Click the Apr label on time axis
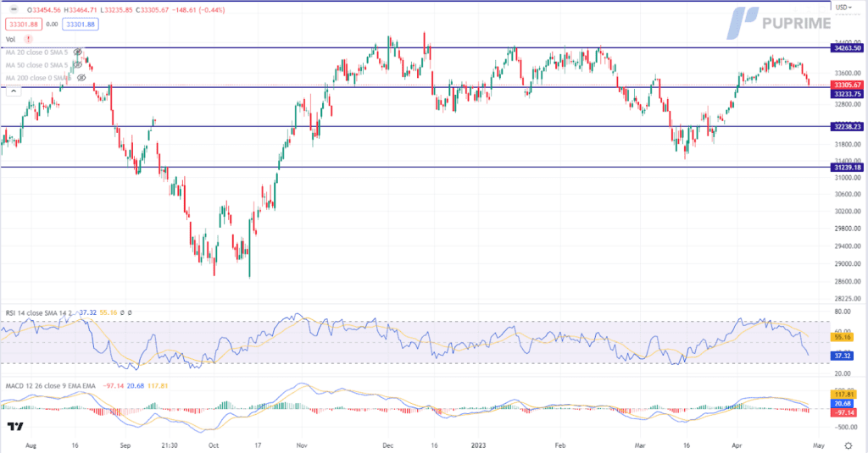Image resolution: width=868 pixels, height=453 pixels. click(x=737, y=445)
